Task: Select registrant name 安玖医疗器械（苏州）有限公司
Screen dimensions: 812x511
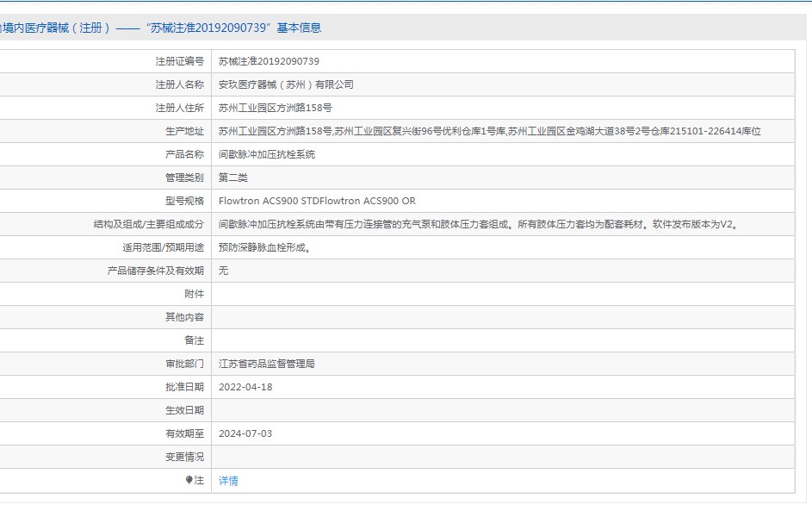Action: tap(286, 84)
